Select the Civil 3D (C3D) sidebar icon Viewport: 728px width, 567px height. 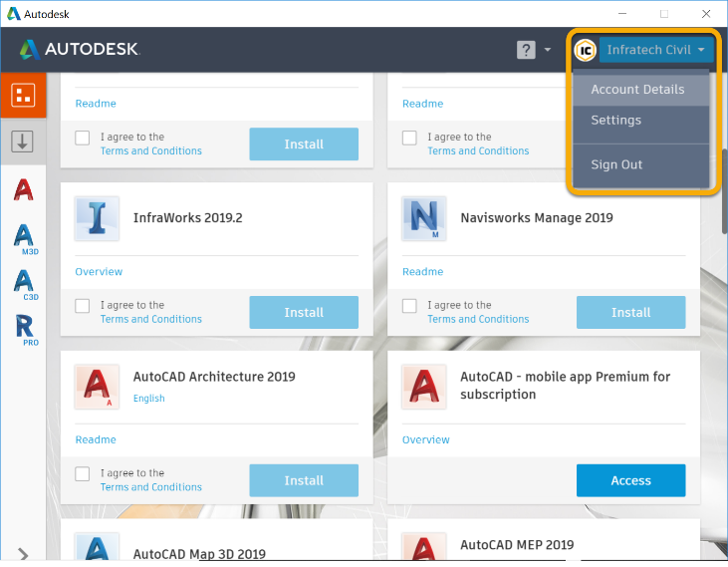(25, 285)
